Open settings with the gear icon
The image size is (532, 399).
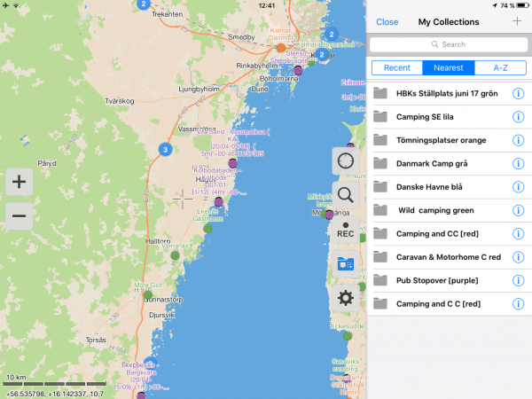point(346,298)
